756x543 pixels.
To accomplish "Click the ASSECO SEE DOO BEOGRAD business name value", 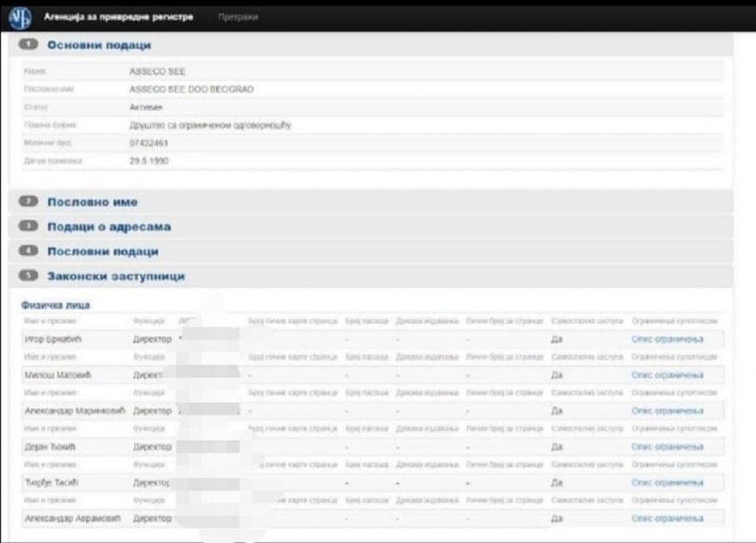I will (191, 89).
